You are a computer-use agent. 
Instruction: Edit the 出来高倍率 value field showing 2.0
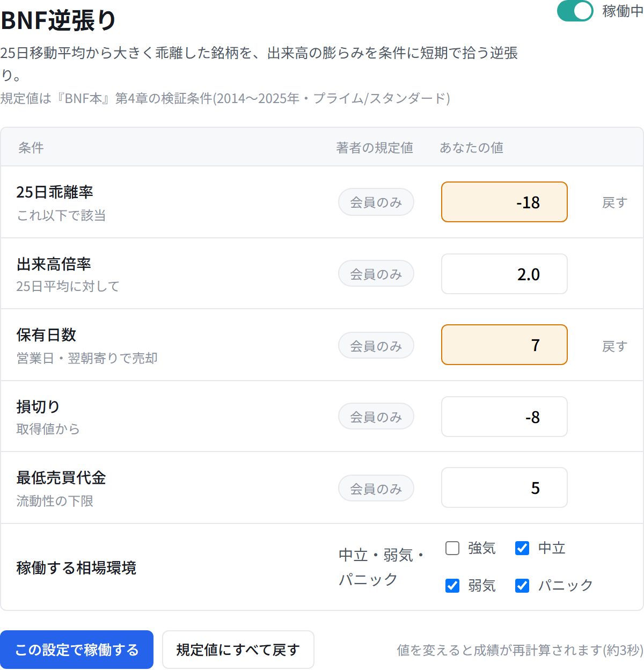(504, 274)
